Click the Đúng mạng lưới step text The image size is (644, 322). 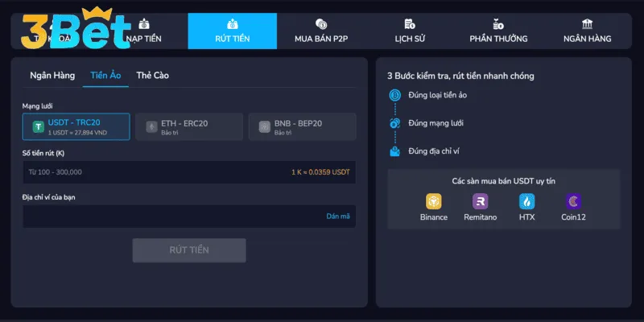[x=436, y=123]
